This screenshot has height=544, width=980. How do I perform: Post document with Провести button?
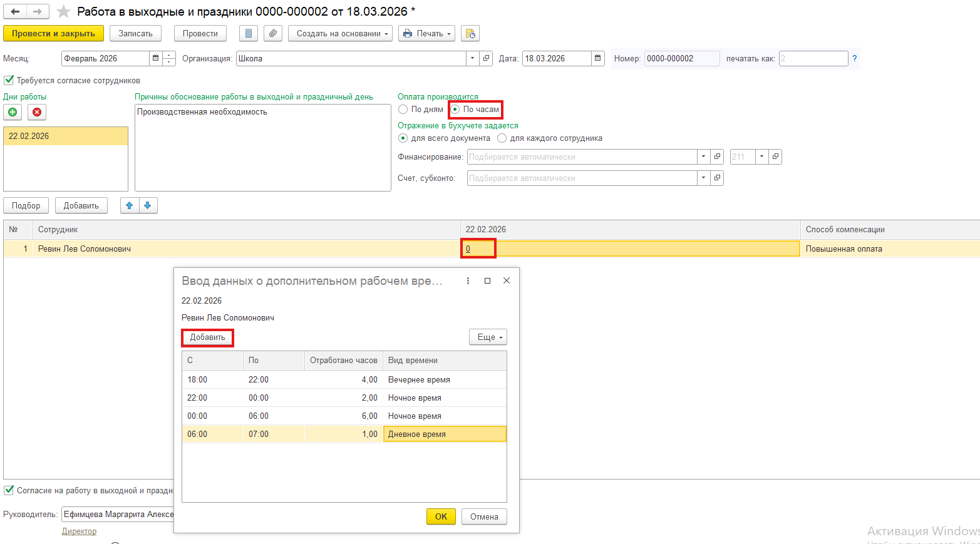point(200,33)
